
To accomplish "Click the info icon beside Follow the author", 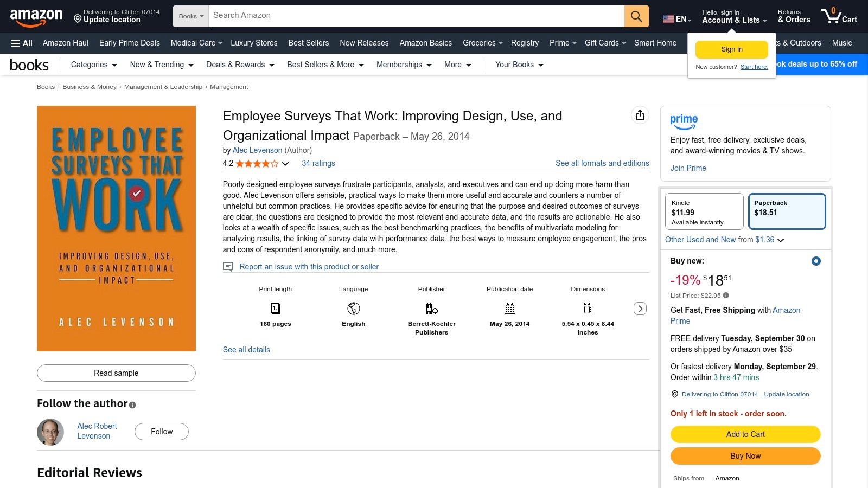I will point(132,404).
